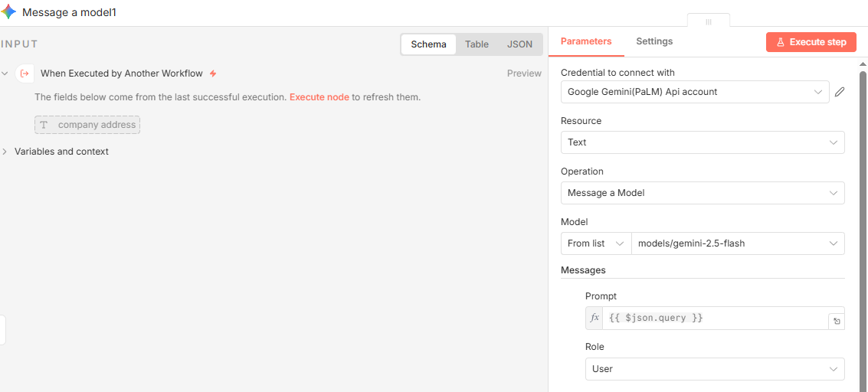Click the fx expression icon in Prompt
This screenshot has height=392, width=868.
594,318
